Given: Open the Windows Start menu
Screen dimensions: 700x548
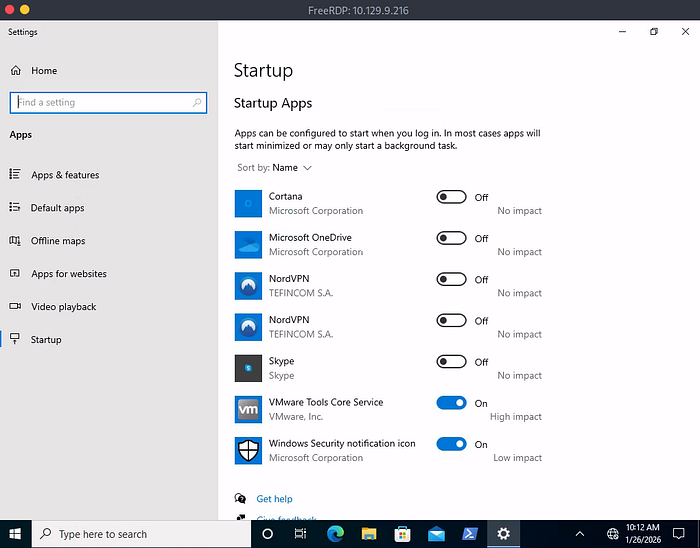Looking at the screenshot, I should tap(16, 534).
